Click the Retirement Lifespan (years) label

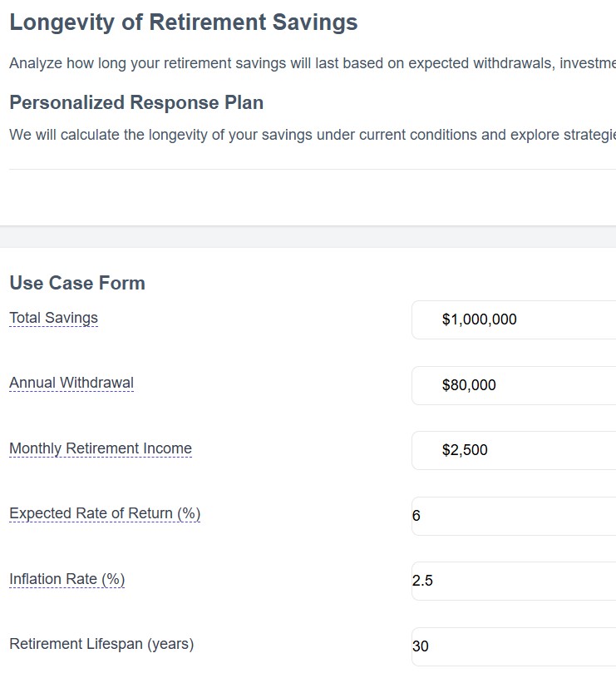pos(101,644)
